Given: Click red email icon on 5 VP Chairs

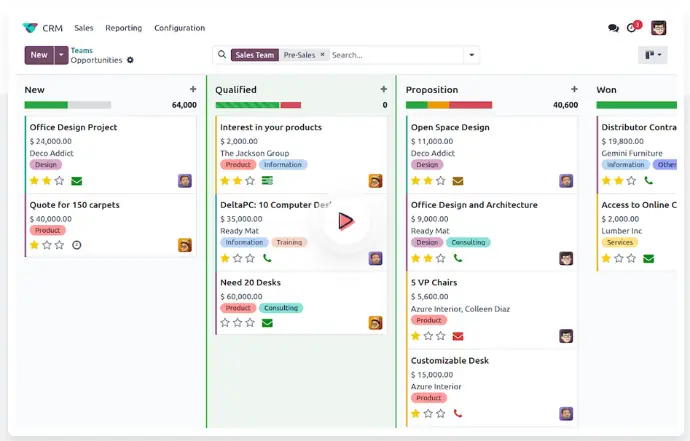Looking at the screenshot, I should click(458, 336).
